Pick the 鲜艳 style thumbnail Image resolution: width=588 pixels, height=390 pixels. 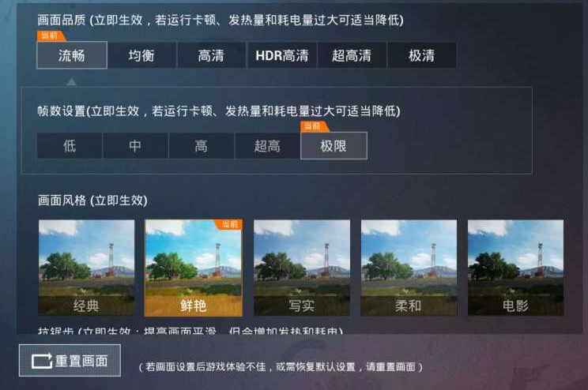click(x=194, y=268)
